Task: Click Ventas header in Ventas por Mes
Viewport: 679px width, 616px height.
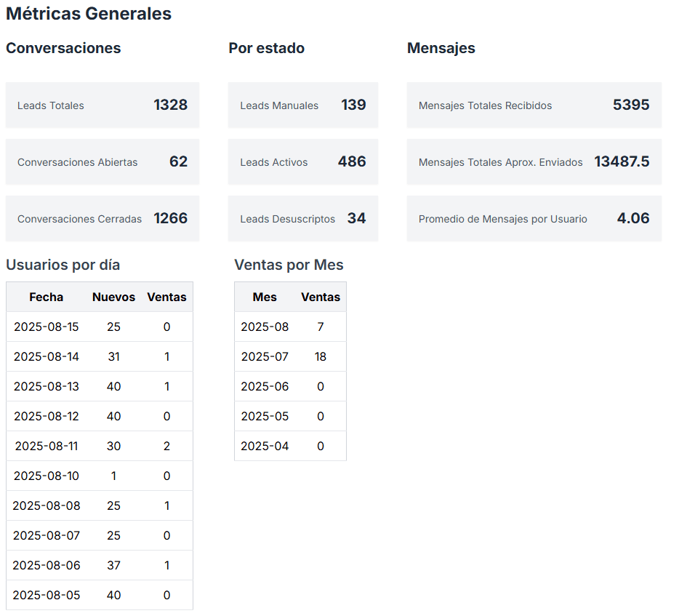Action: pyautogui.click(x=321, y=297)
